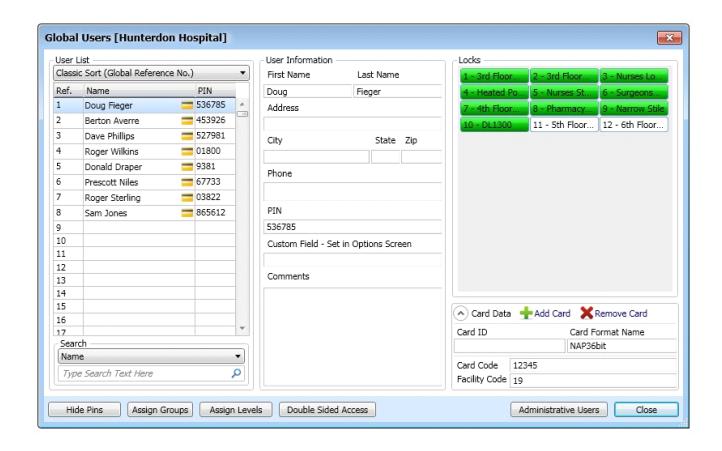This screenshot has height=451, width=722.
Task: Click the Hide Pins button
Action: 84,410
